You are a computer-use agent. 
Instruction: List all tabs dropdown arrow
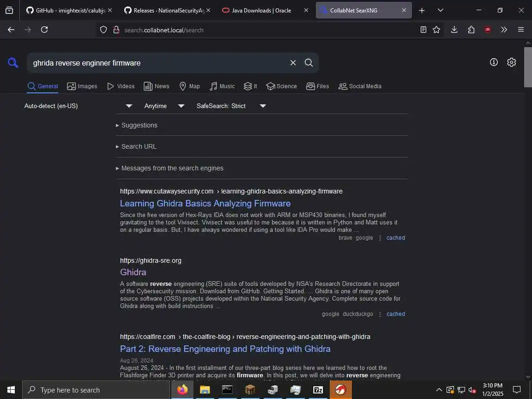point(441,11)
